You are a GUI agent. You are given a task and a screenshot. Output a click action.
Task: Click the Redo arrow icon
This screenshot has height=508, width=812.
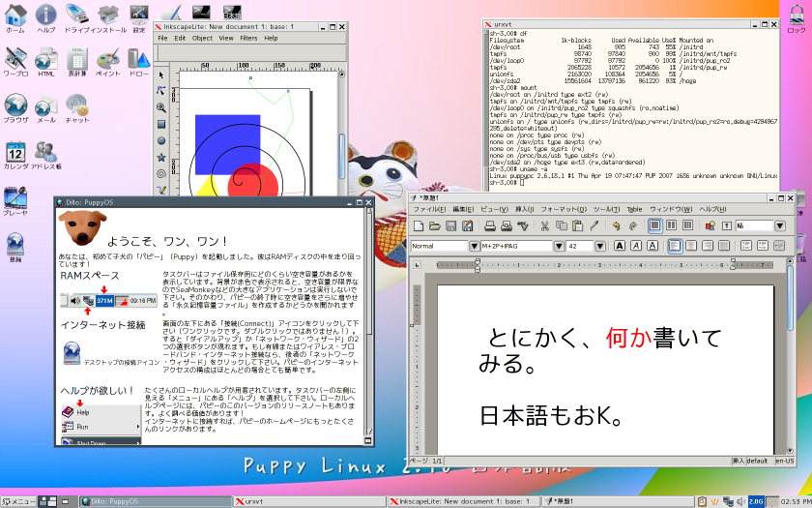click(x=633, y=225)
